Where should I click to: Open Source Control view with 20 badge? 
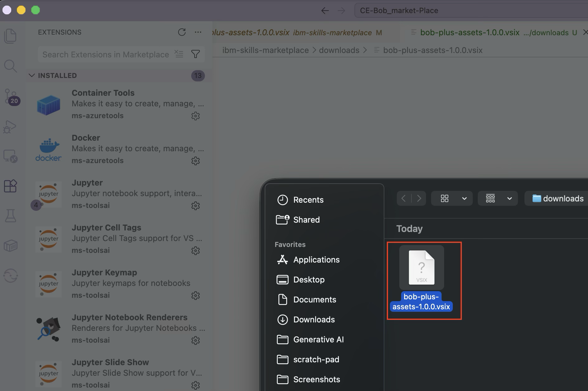(x=11, y=97)
